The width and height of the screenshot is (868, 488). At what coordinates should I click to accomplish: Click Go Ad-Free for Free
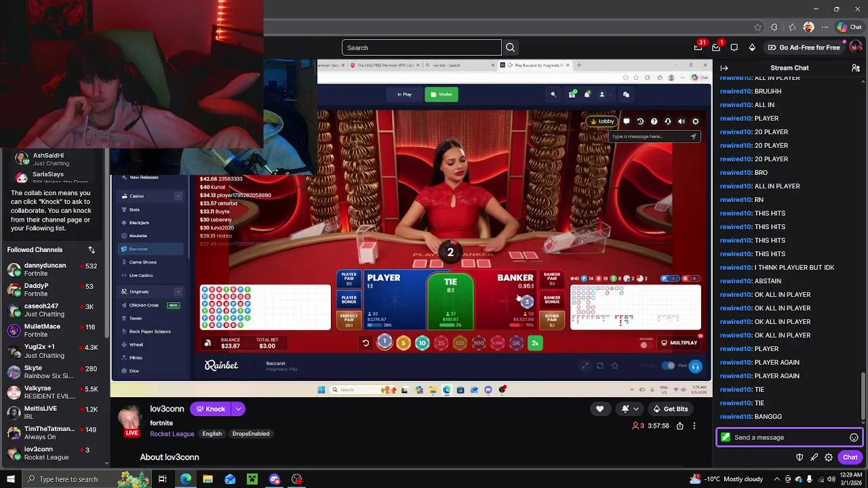[804, 47]
